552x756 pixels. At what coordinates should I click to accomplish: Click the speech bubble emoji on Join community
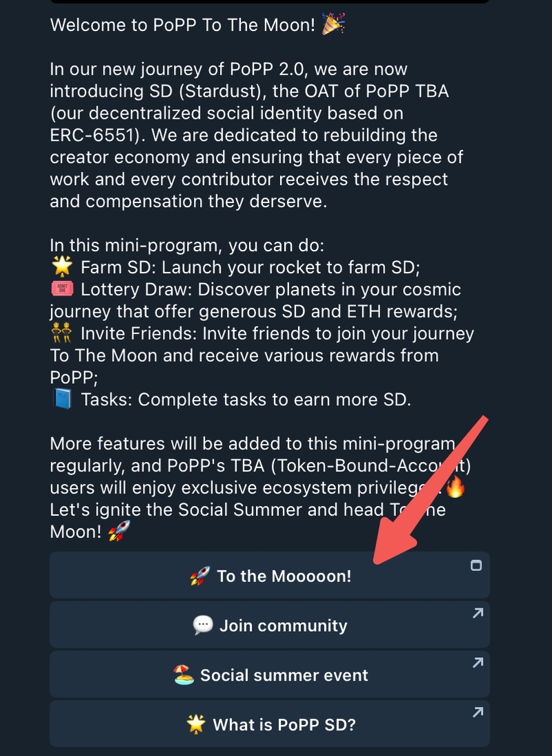pos(202,625)
